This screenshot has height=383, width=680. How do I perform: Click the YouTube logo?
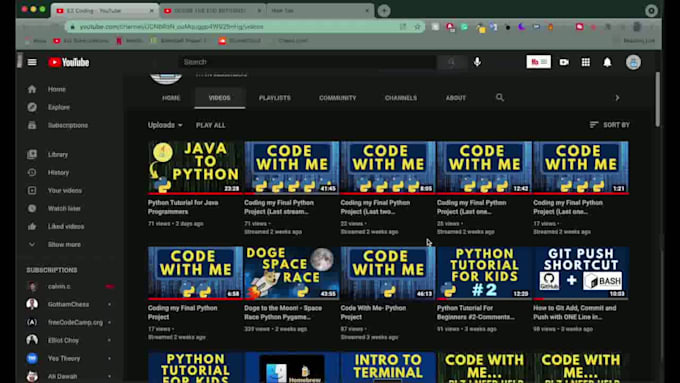(x=69, y=62)
